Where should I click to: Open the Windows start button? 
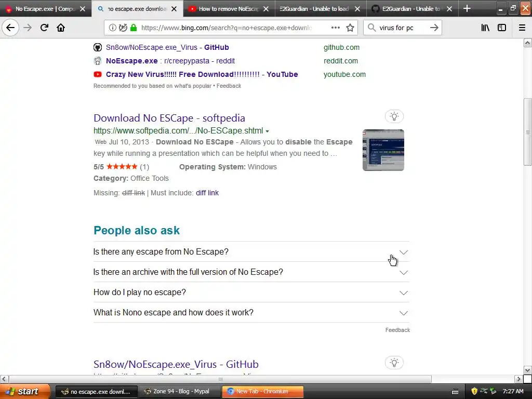pos(24,391)
